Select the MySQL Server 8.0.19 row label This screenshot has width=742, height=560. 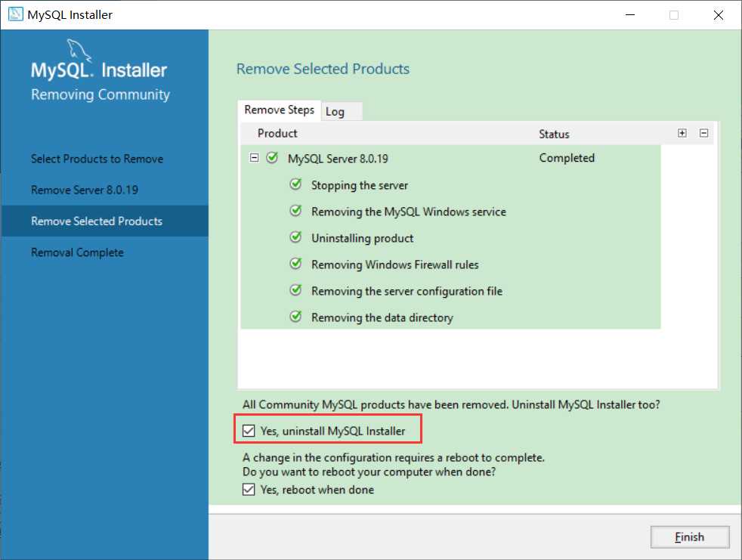pyautogui.click(x=338, y=159)
